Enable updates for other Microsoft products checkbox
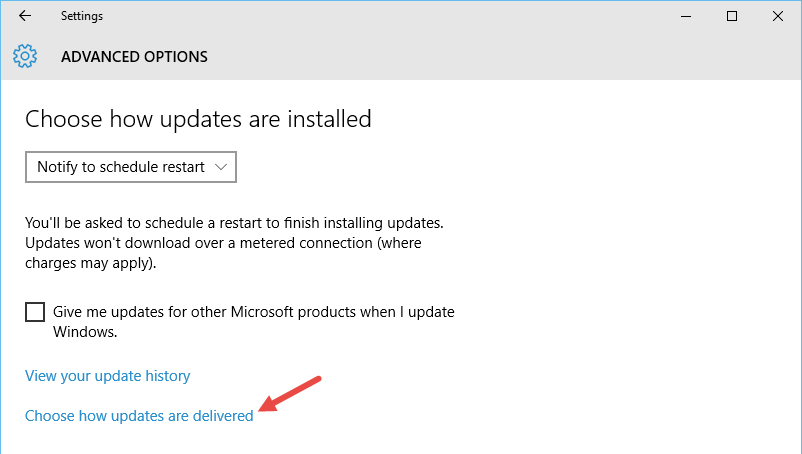Screen dimensions: 802x454 click(35, 312)
